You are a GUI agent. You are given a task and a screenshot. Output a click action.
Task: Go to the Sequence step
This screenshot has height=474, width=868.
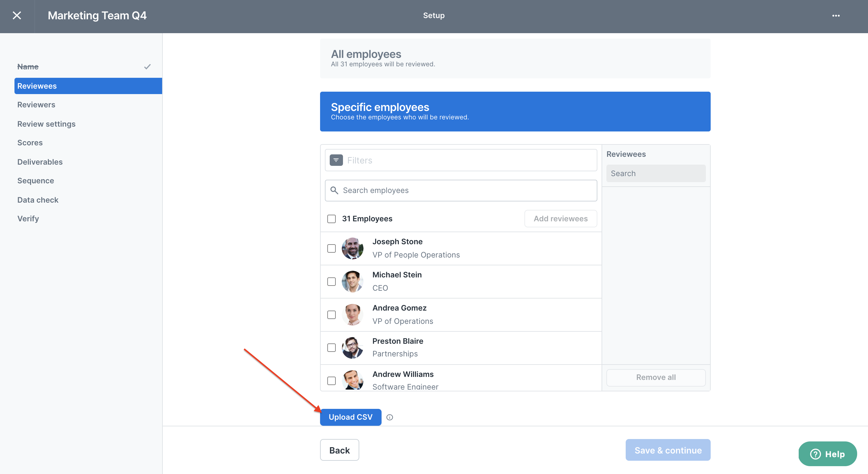point(36,181)
